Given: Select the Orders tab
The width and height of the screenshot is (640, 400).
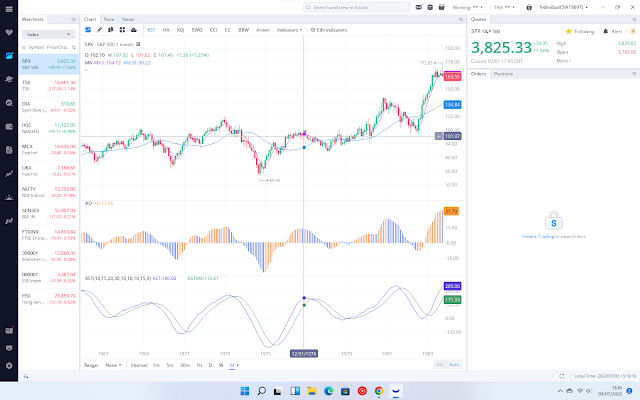Looking at the screenshot, I should (478, 74).
